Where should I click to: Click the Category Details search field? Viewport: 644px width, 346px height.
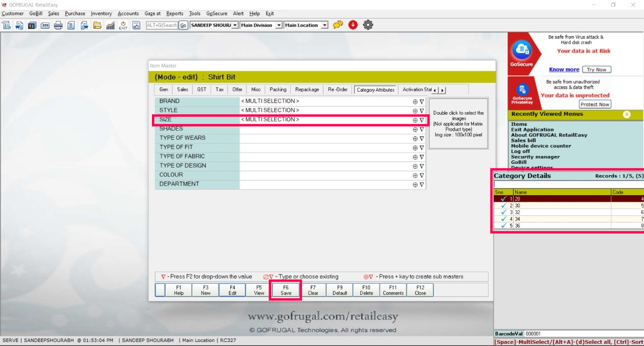569,185
